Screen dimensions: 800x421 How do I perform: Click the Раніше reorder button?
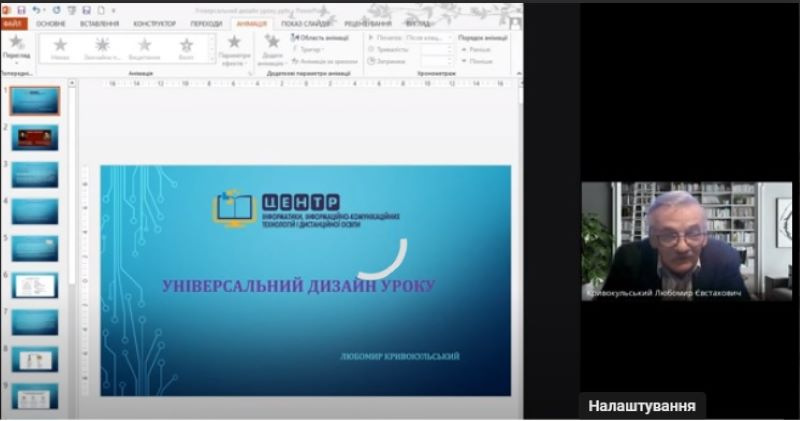pos(476,49)
